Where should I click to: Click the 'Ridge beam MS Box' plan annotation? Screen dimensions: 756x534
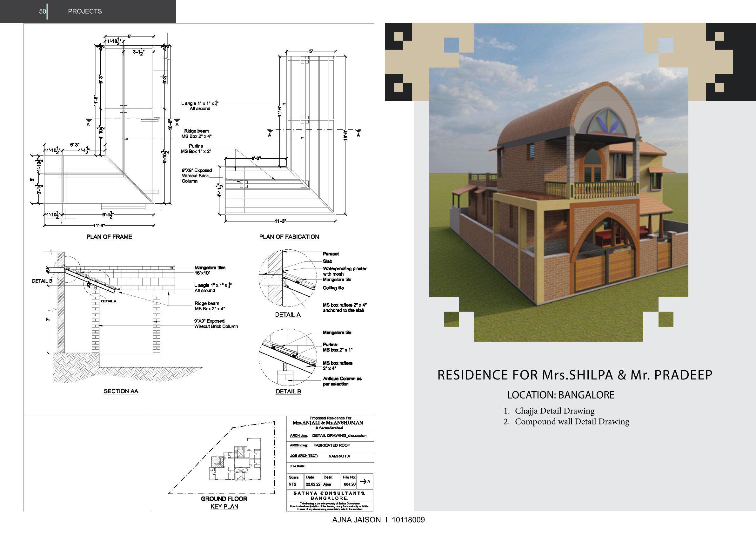196,134
